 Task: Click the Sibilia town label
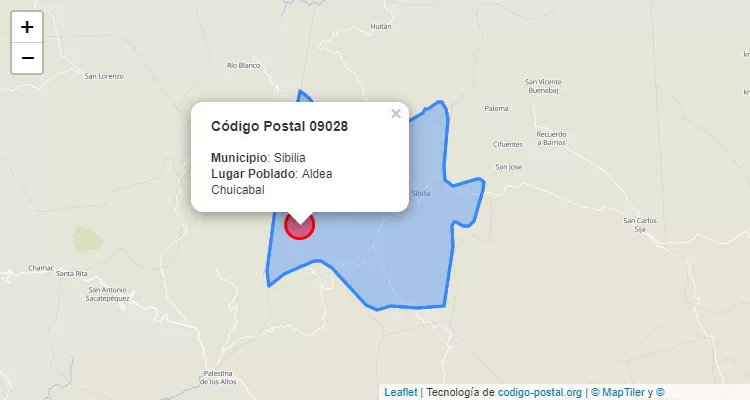[421, 193]
